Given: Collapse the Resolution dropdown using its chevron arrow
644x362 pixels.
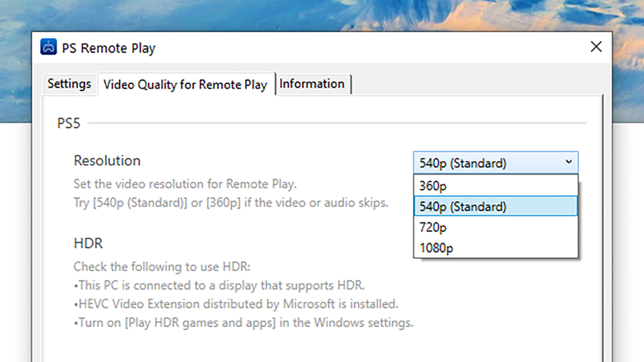Looking at the screenshot, I should 569,162.
